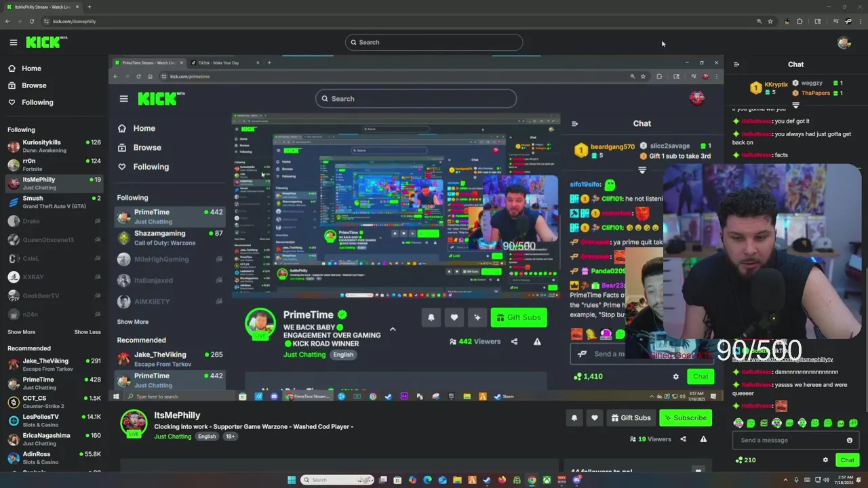Image resolution: width=868 pixels, height=488 pixels.
Task: Click the Gift Subs button for ItsMePhilly
Action: (631, 418)
